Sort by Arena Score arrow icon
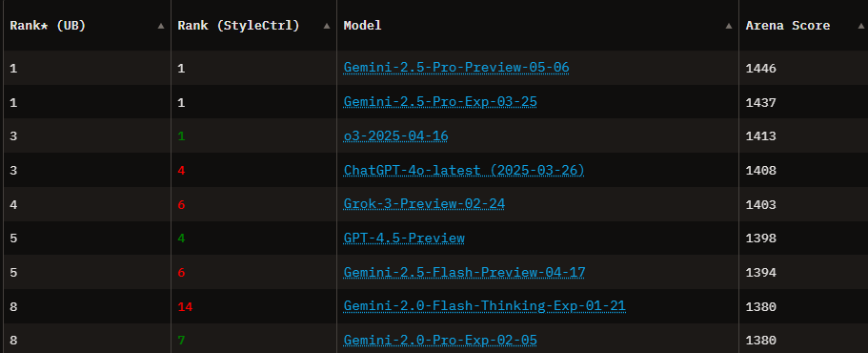This screenshot has height=353, width=868. click(x=860, y=26)
